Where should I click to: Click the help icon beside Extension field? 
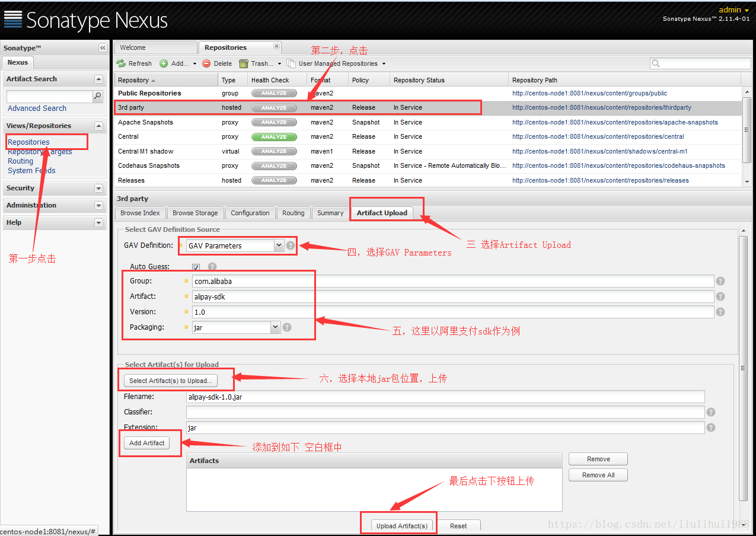click(711, 427)
